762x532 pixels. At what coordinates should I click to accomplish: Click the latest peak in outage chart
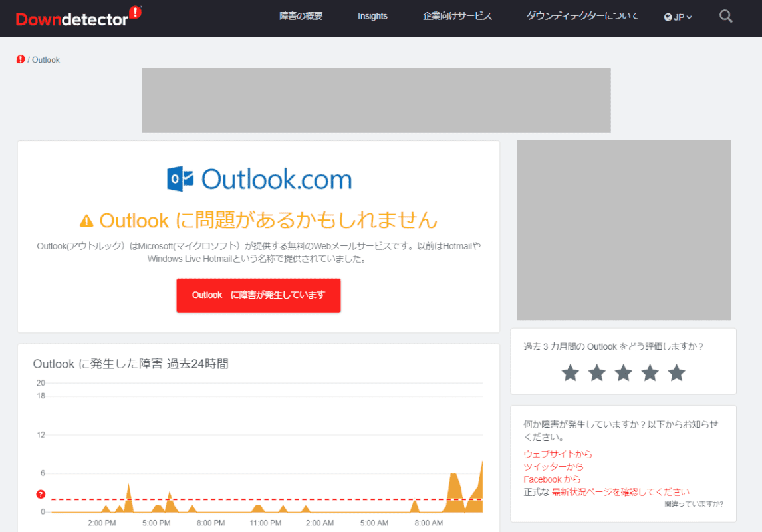(481, 463)
